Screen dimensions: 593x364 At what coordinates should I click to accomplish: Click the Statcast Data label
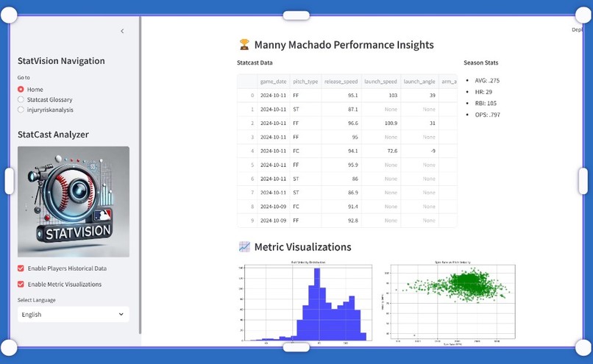click(255, 63)
